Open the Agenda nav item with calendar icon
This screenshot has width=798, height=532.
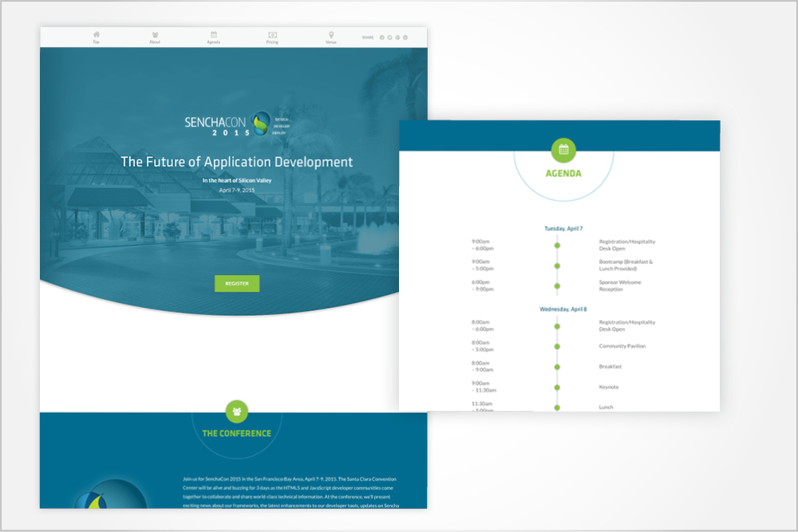(x=214, y=37)
